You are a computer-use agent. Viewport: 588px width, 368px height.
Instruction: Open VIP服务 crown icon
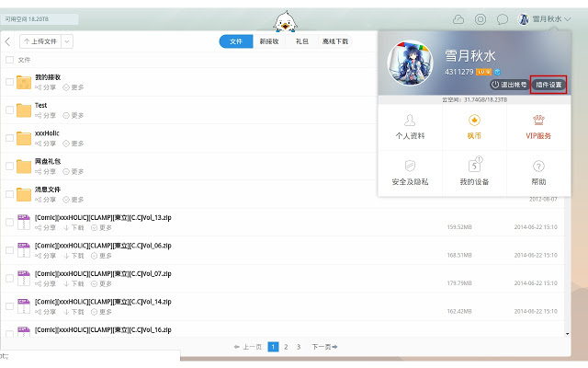(538, 121)
